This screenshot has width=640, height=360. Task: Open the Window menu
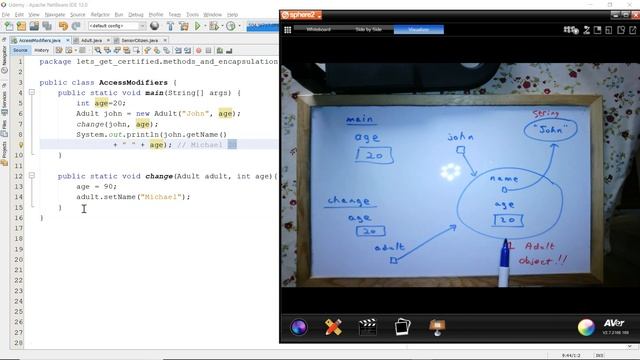(x=213, y=15)
